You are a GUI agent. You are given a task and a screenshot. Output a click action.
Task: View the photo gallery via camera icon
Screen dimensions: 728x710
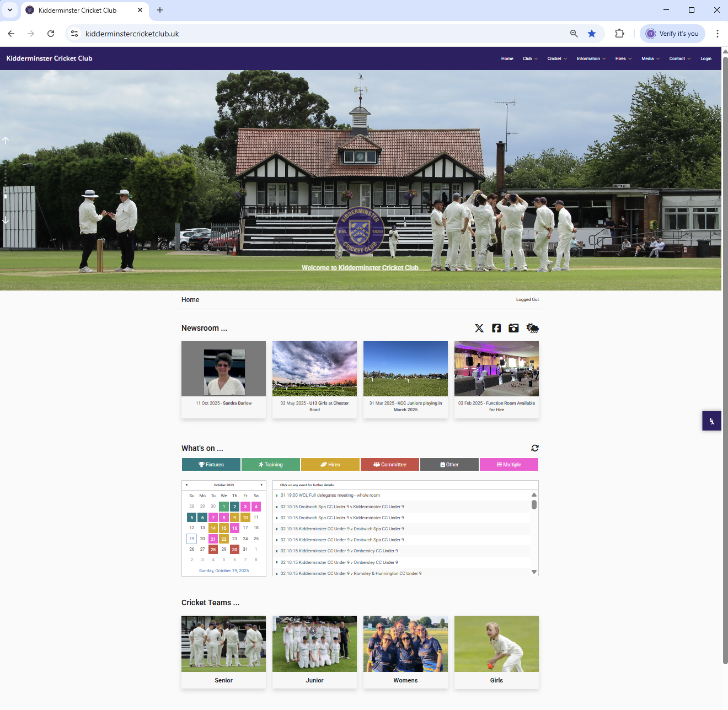click(x=513, y=328)
